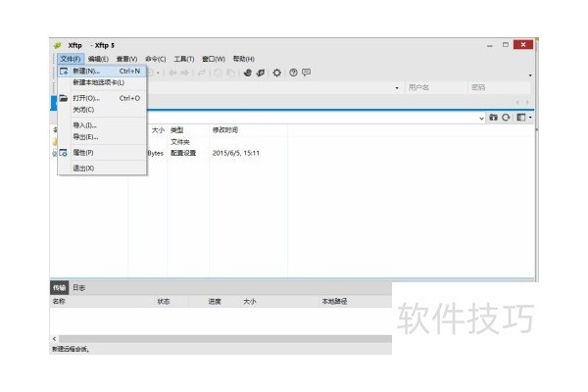Expand the host address dropdown arrow
The height and width of the screenshot is (392, 588).
[x=397, y=88]
